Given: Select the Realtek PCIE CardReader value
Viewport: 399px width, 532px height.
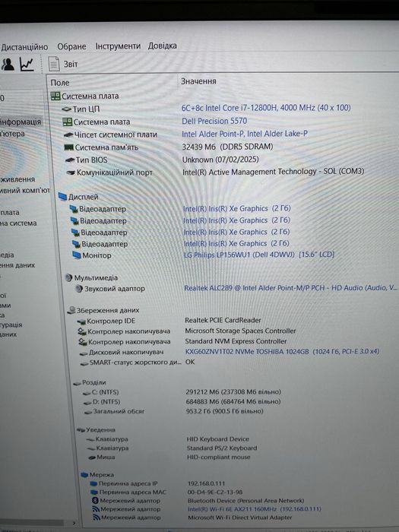Looking at the screenshot, I should coord(223,320).
